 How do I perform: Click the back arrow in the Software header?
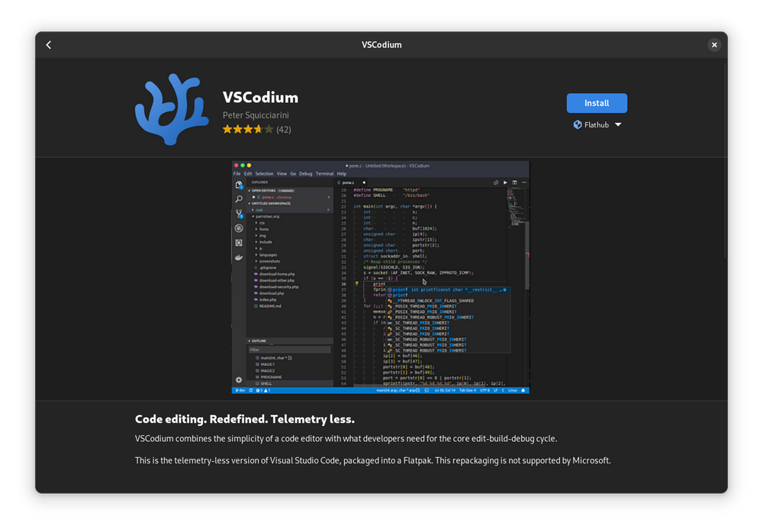pyautogui.click(x=48, y=44)
